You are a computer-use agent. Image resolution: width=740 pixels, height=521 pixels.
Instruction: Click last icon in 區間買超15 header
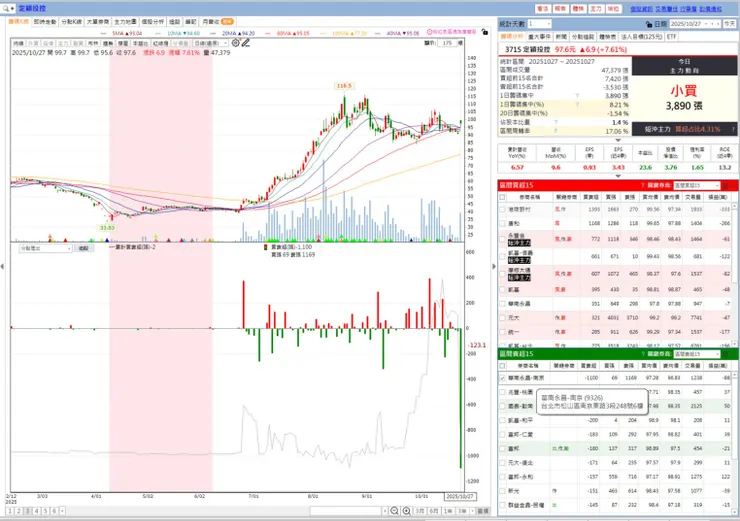[734, 185]
